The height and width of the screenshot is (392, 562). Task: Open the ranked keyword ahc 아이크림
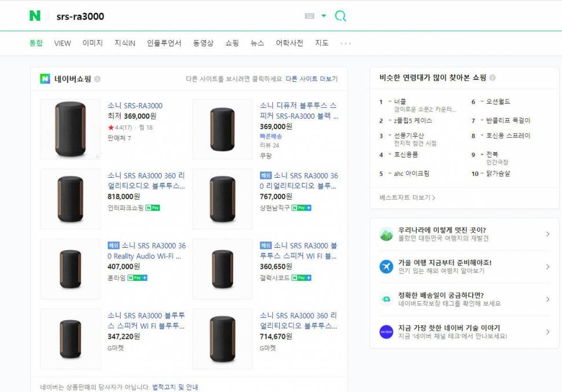[x=411, y=174]
